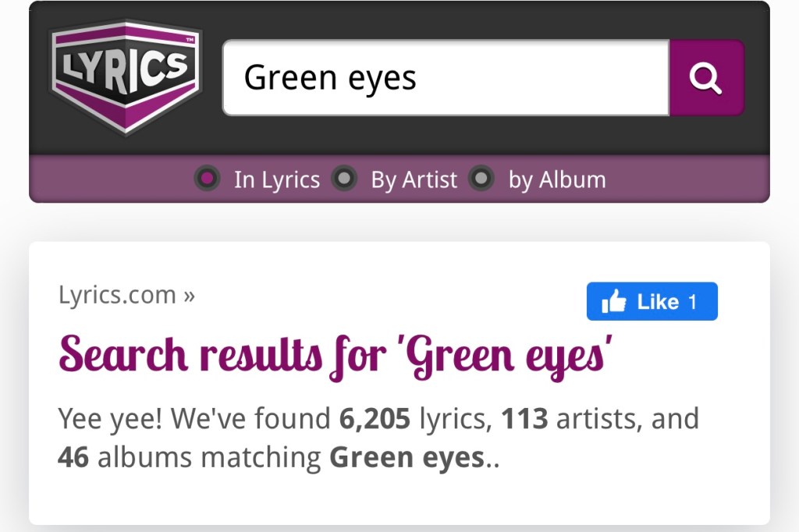799x532 pixels.
Task: Click the Like count number
Action: [692, 303]
